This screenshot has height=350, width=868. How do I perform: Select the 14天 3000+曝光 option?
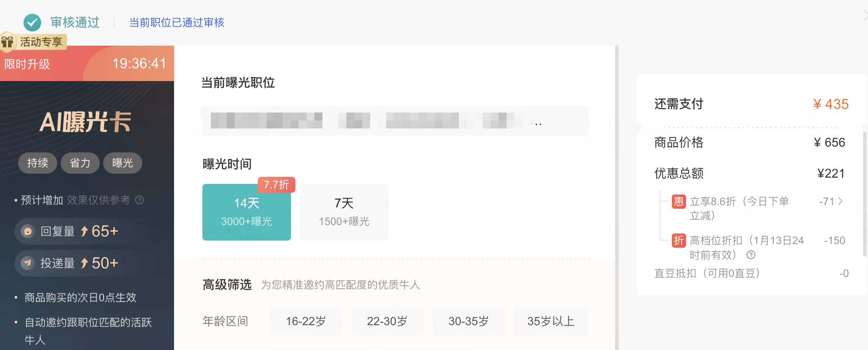click(x=246, y=212)
